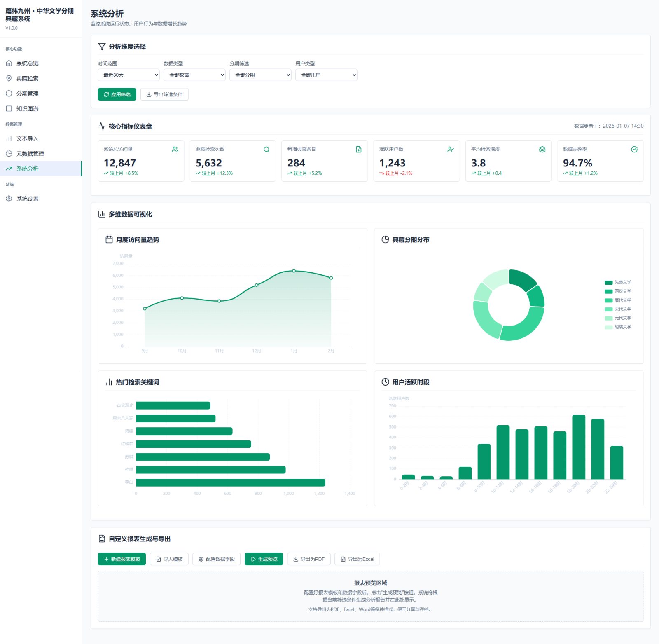
Task: Click the funnel icon beside 分析维度选择
Action: click(102, 47)
